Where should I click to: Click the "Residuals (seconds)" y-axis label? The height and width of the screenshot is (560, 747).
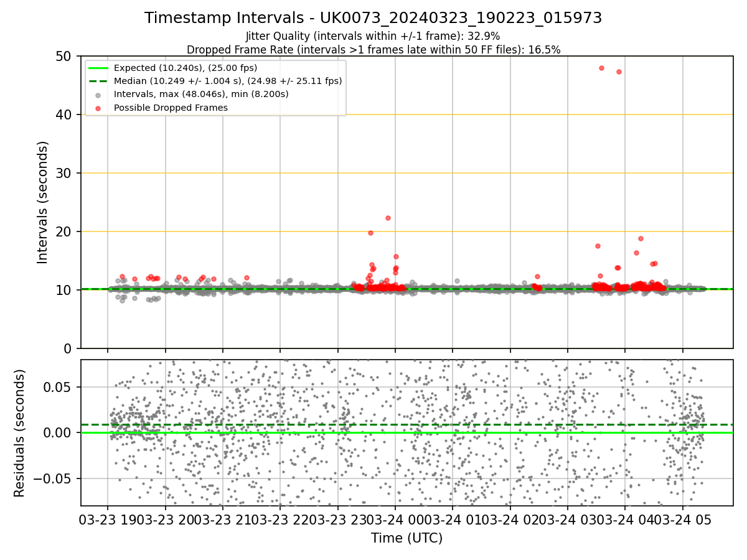pyautogui.click(x=20, y=433)
